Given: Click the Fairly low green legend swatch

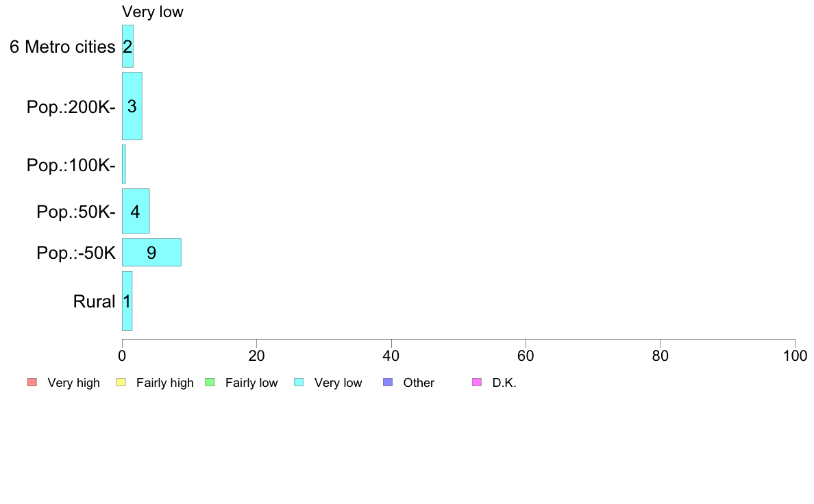Looking at the screenshot, I should (x=210, y=383).
